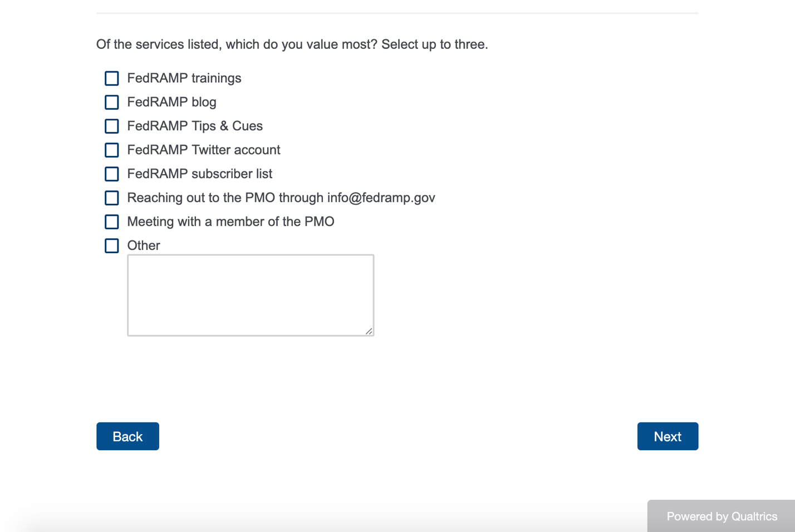795x532 pixels.
Task: Tick the FedRAMP blog checkbox
Action: coord(112,102)
